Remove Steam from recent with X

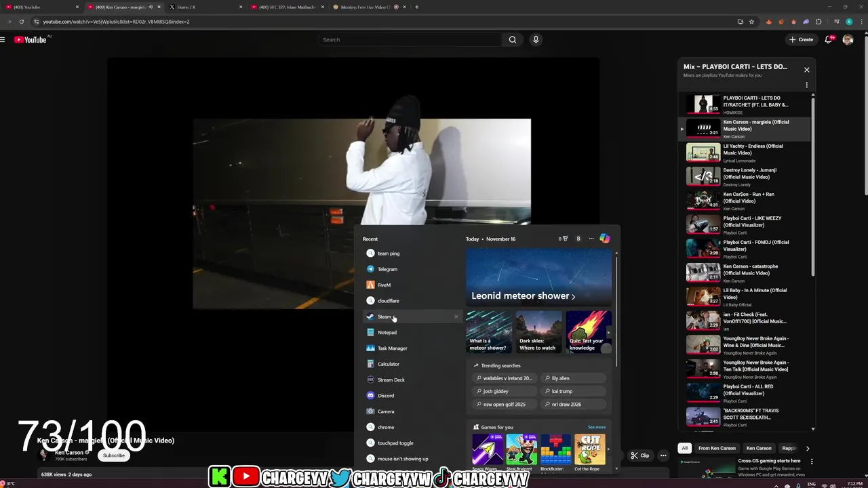tap(456, 317)
